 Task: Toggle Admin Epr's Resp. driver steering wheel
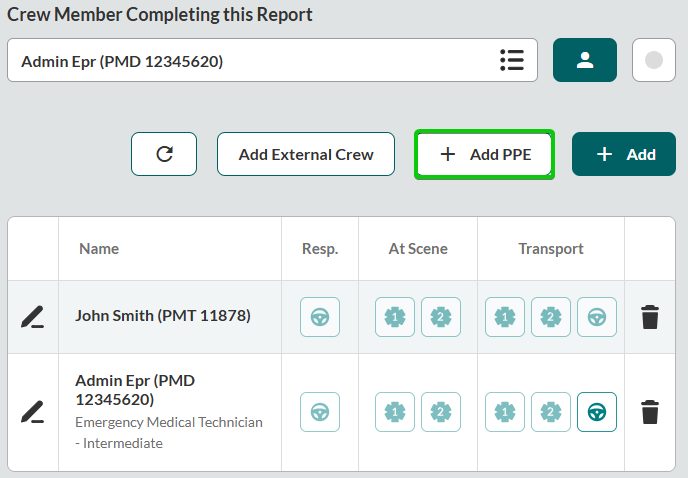320,411
